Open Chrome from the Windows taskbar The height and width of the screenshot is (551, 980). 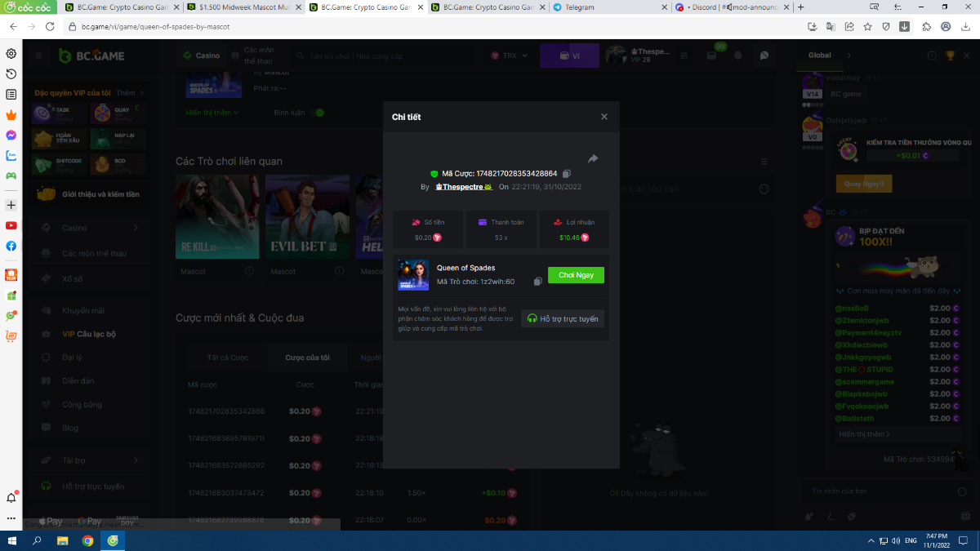(87, 540)
